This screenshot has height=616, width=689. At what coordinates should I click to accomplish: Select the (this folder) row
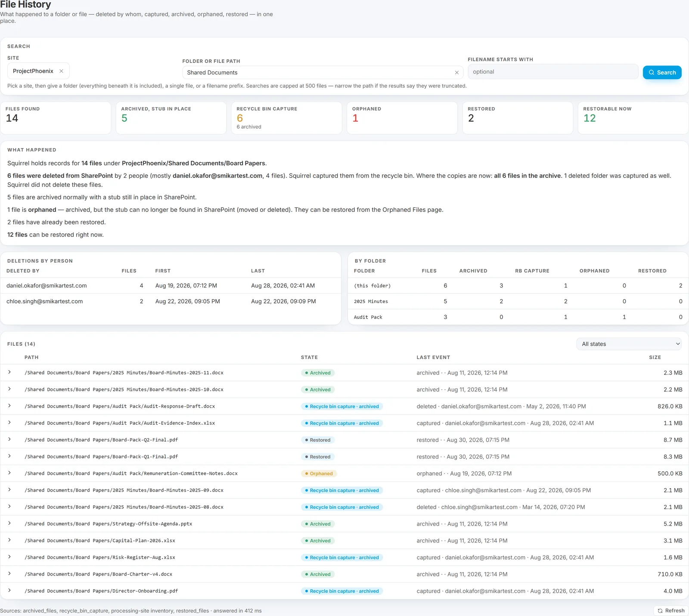pyautogui.click(x=518, y=285)
